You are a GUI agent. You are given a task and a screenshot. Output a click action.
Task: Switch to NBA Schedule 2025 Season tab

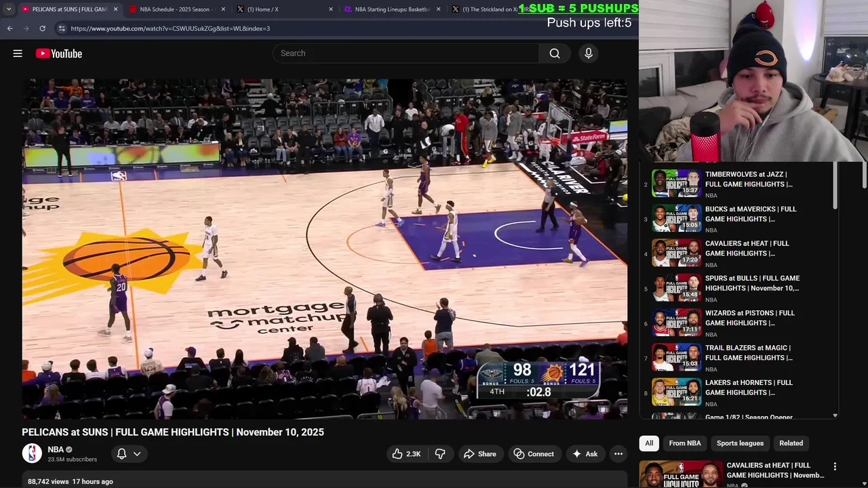click(x=176, y=9)
